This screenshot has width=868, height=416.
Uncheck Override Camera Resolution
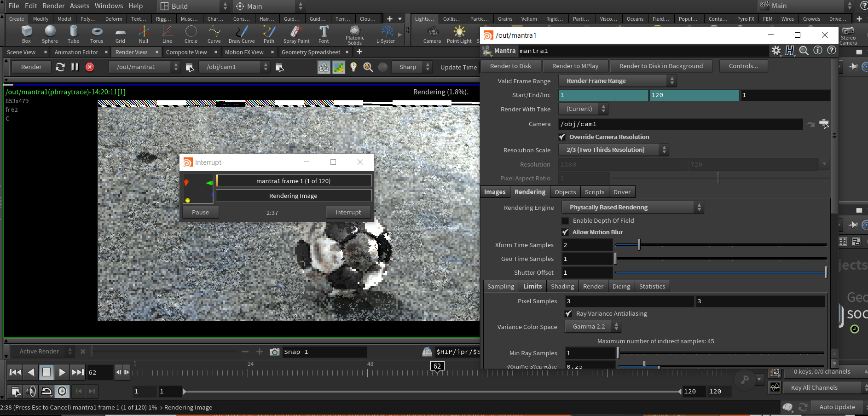pos(562,137)
